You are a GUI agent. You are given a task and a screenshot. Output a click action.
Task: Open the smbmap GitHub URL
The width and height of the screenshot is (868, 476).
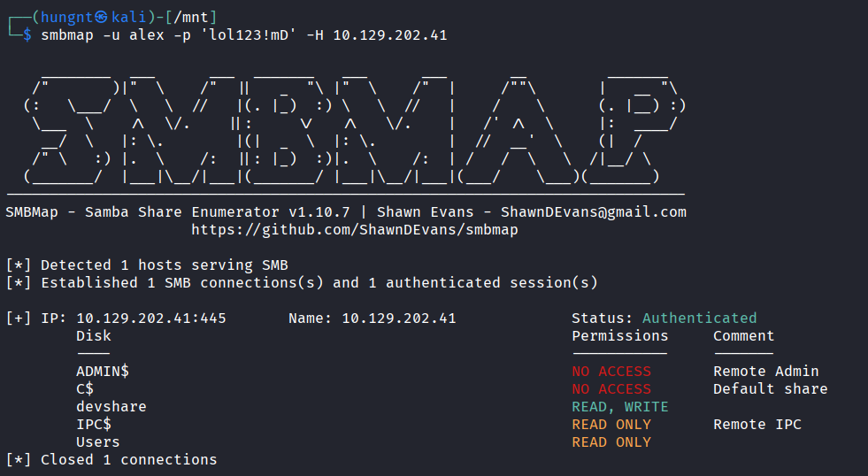click(x=355, y=230)
